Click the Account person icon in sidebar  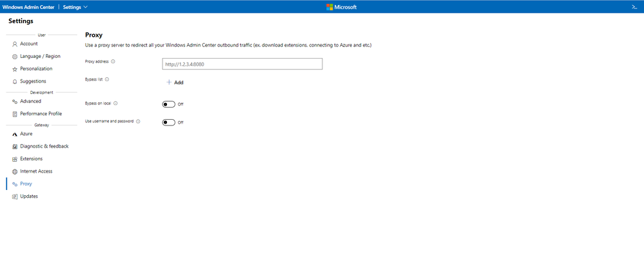15,44
